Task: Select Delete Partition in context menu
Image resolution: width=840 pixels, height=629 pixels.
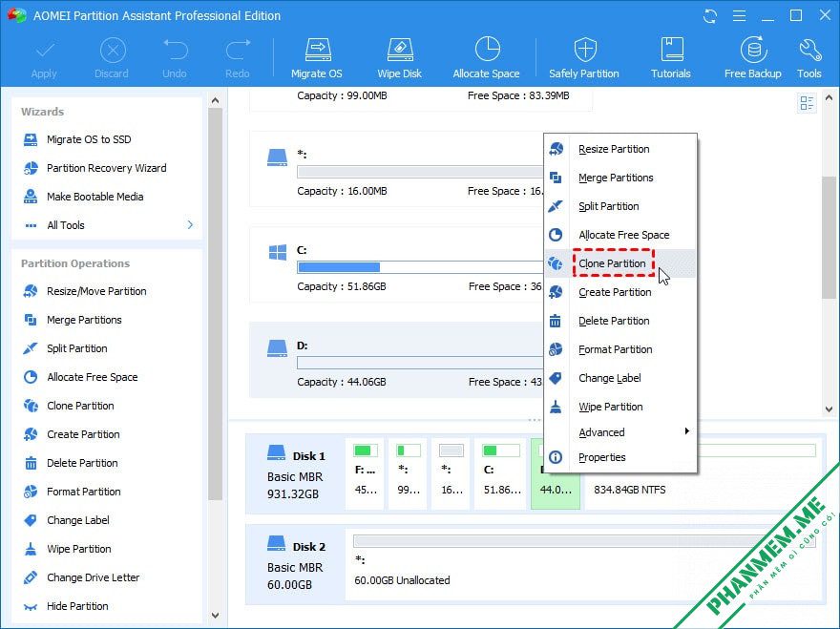Action: pos(620,321)
